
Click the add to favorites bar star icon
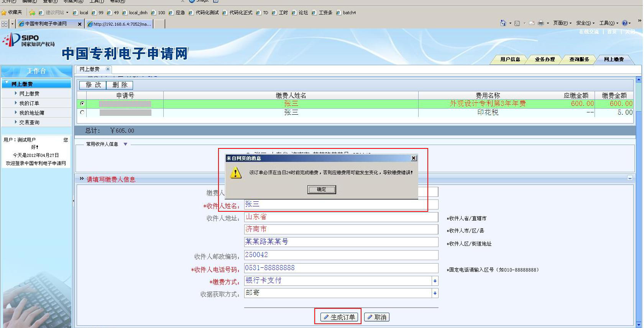[x=32, y=13]
